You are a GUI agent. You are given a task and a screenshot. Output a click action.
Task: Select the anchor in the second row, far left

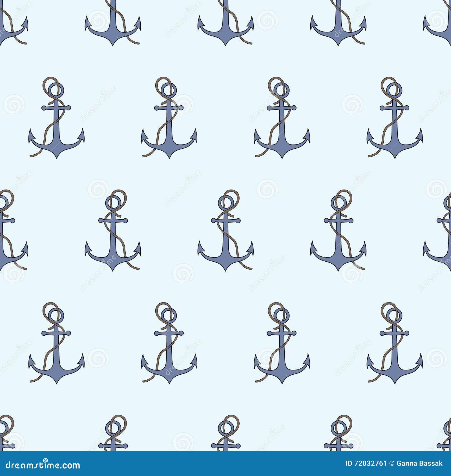tap(56, 118)
